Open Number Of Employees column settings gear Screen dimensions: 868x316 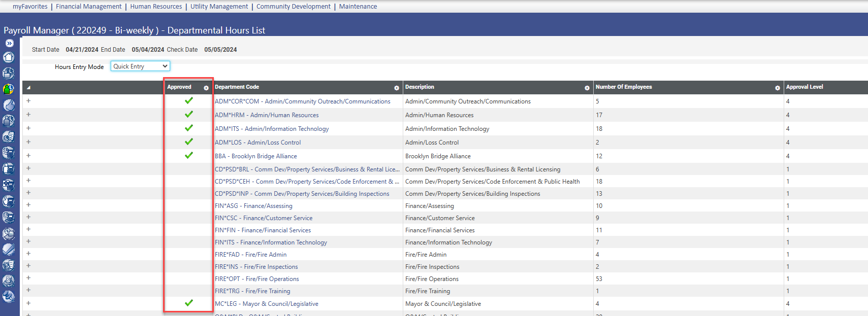click(778, 88)
